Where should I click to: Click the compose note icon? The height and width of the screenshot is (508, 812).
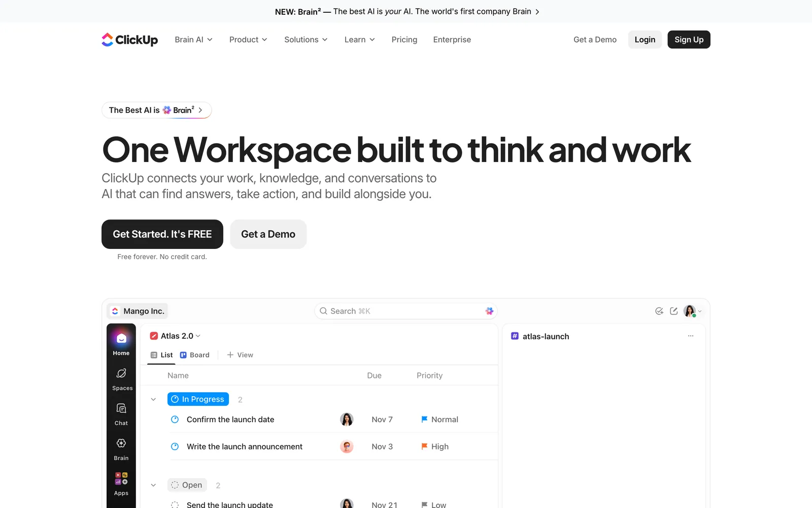click(x=674, y=311)
